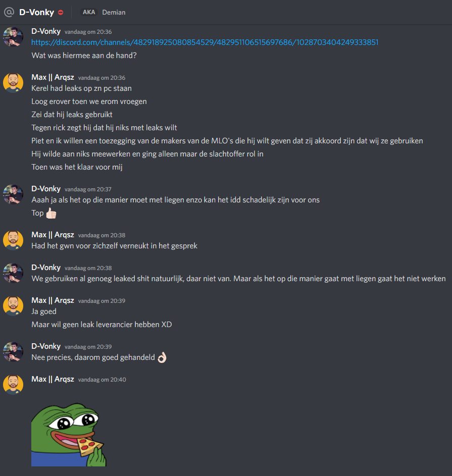The height and width of the screenshot is (476, 452).
Task: Click Max || Arqsz avatar at 20:38
Action: point(13,240)
